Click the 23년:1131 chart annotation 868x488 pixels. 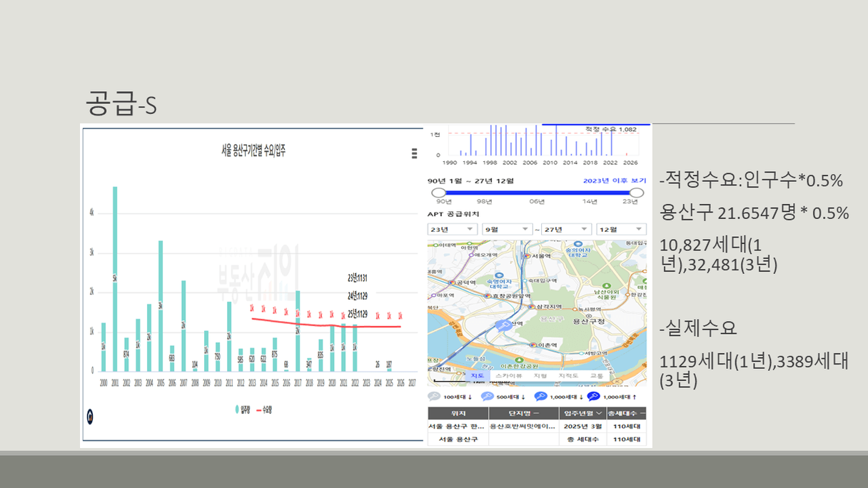(357, 278)
